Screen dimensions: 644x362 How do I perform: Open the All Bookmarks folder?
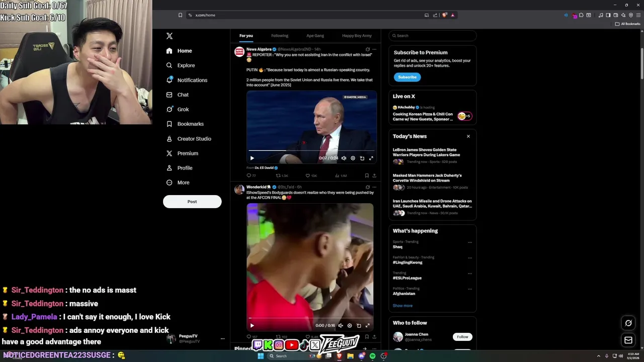(x=628, y=24)
